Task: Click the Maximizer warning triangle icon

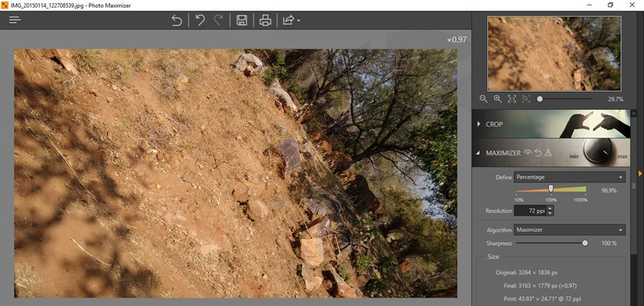Action: click(x=548, y=153)
